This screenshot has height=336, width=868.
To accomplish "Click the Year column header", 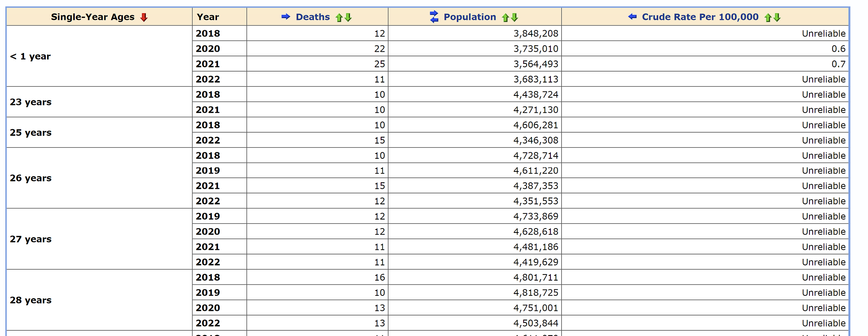I will point(207,17).
